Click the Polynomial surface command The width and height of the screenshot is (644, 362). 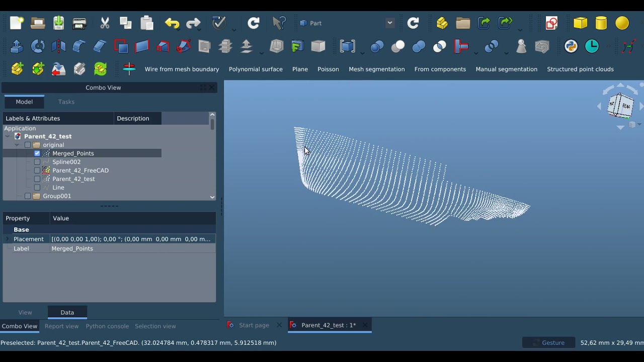[256, 69]
